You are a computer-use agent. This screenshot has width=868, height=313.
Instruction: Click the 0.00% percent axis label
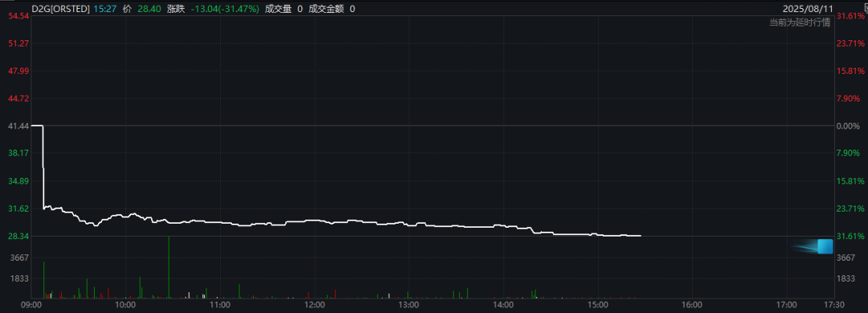[x=848, y=126]
